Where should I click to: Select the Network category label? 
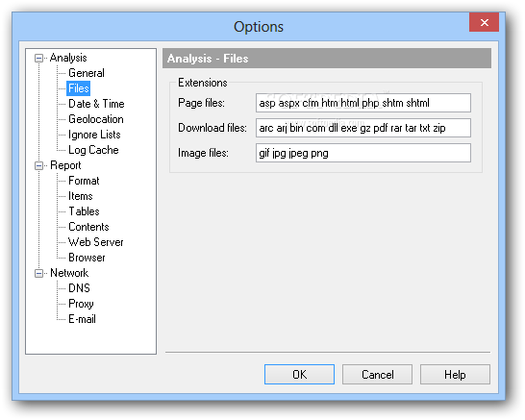pos(69,273)
